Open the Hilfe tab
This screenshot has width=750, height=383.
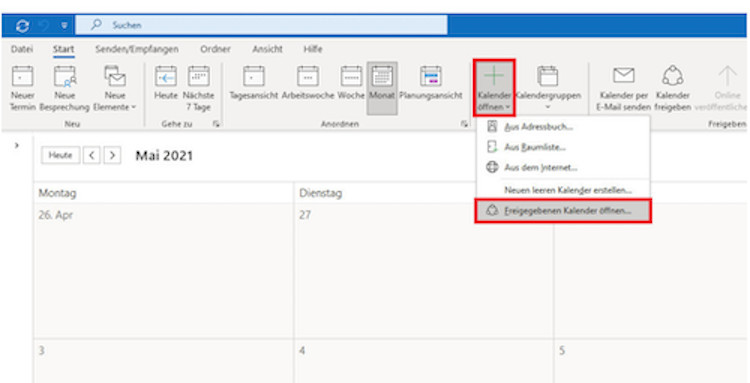tap(313, 49)
